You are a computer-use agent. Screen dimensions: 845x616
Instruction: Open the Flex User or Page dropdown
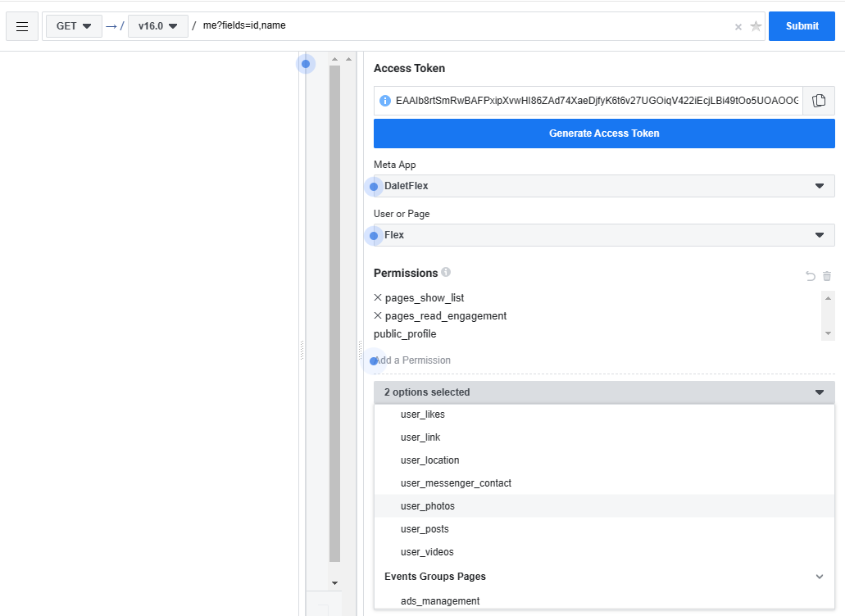click(x=604, y=235)
